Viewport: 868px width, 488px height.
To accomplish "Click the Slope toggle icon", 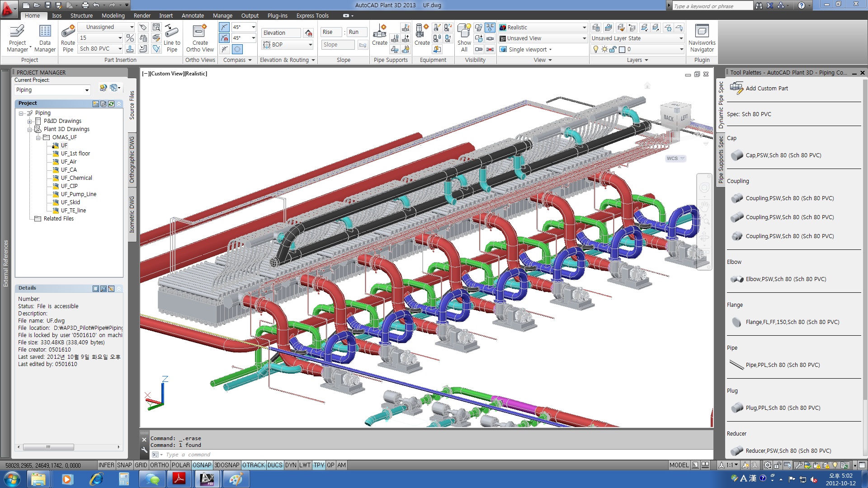I will 363,45.
